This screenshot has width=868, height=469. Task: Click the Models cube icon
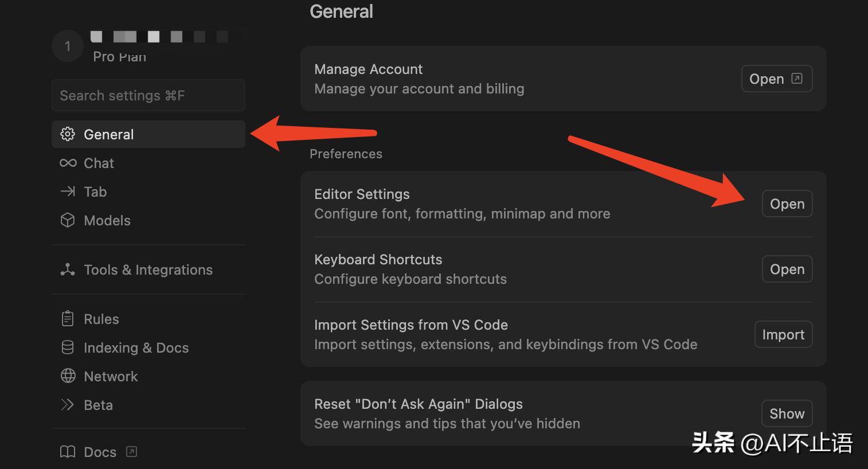point(68,220)
